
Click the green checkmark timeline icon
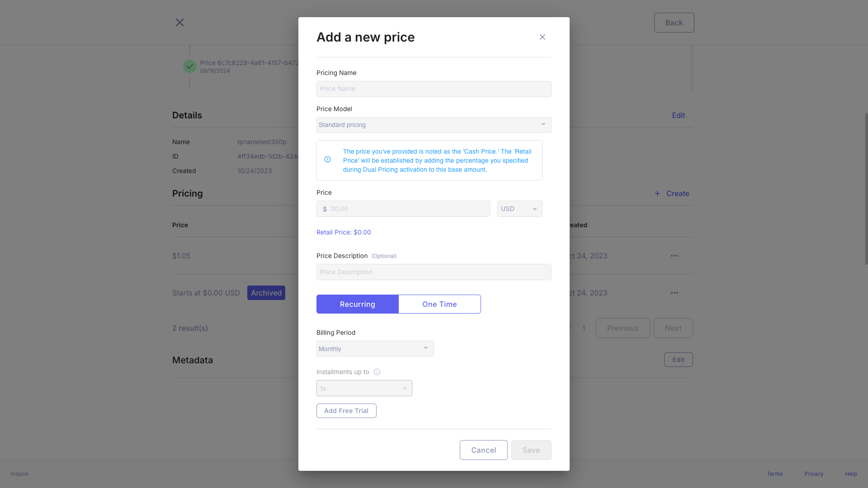pyautogui.click(x=190, y=66)
